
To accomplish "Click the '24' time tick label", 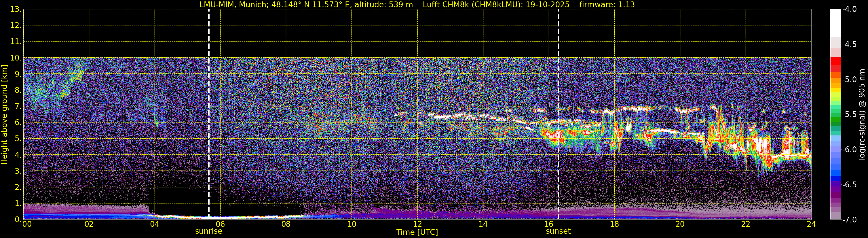I will (x=811, y=224).
